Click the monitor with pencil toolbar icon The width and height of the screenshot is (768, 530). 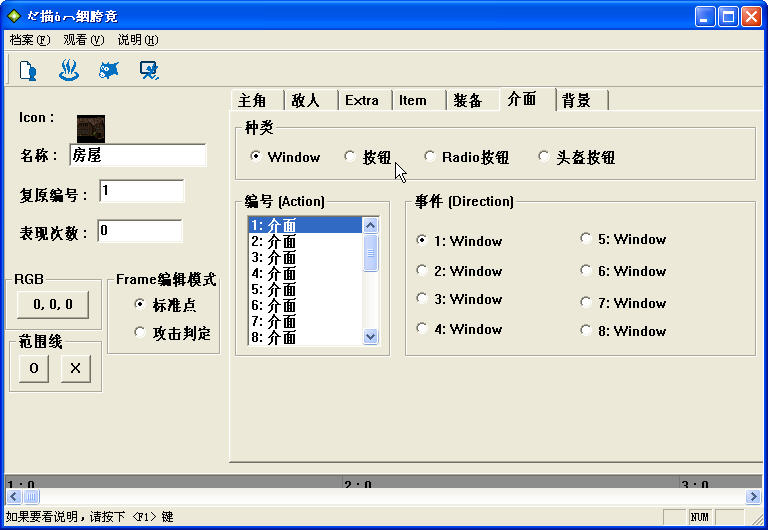point(149,71)
